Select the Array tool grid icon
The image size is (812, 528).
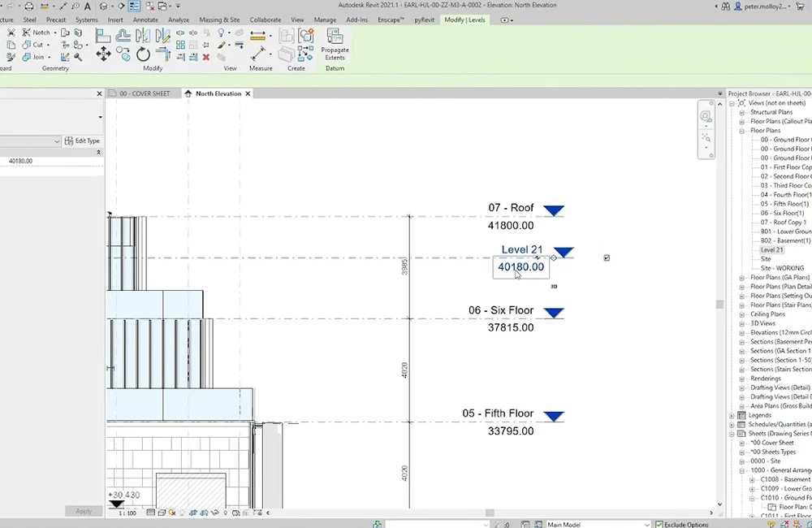180,45
